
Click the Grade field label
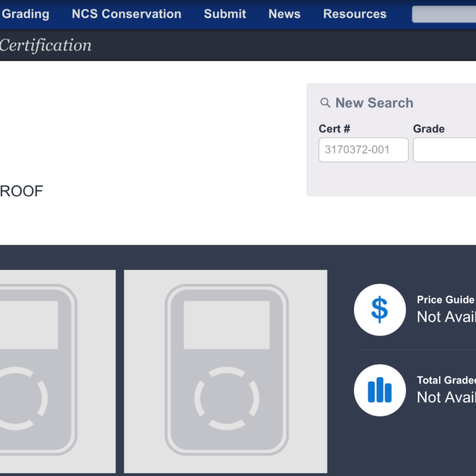tap(428, 129)
